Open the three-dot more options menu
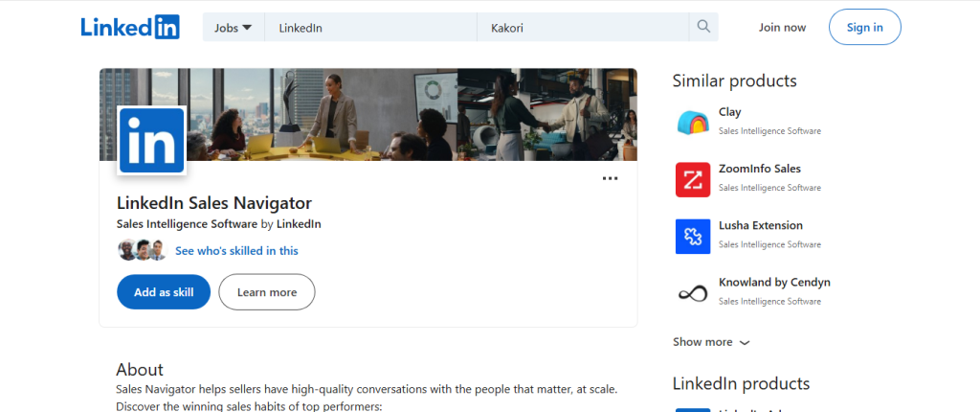Viewport: 980px width, 412px height. coord(610,178)
